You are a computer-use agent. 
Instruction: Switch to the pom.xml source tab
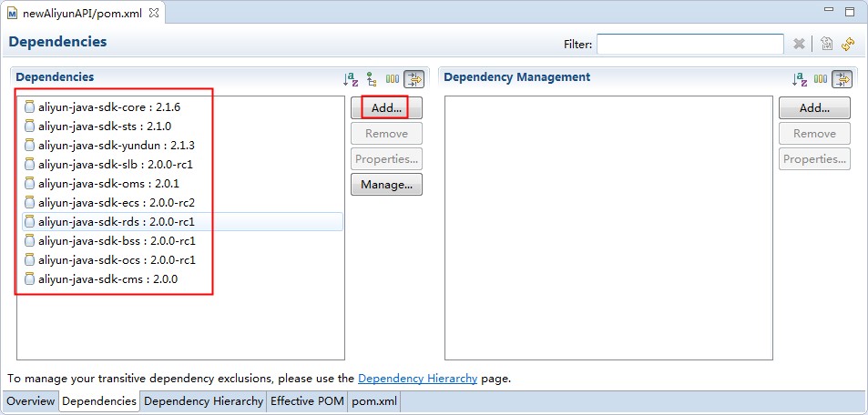(x=373, y=401)
